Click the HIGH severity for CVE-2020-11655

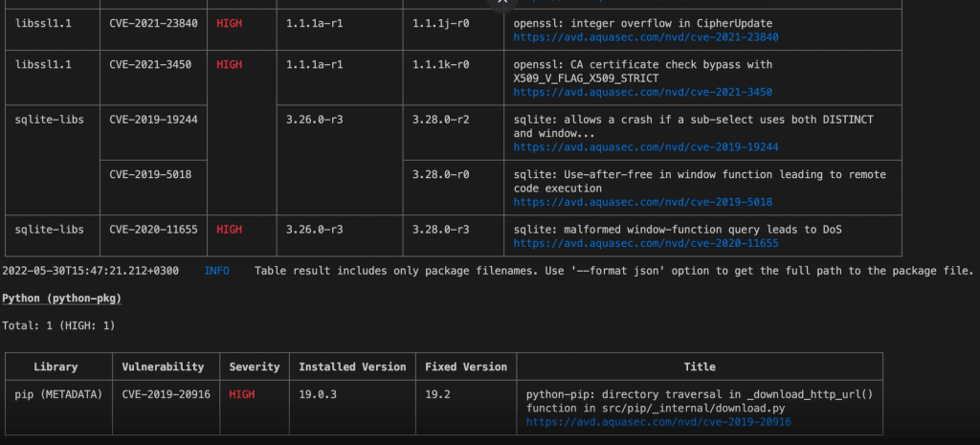point(229,230)
